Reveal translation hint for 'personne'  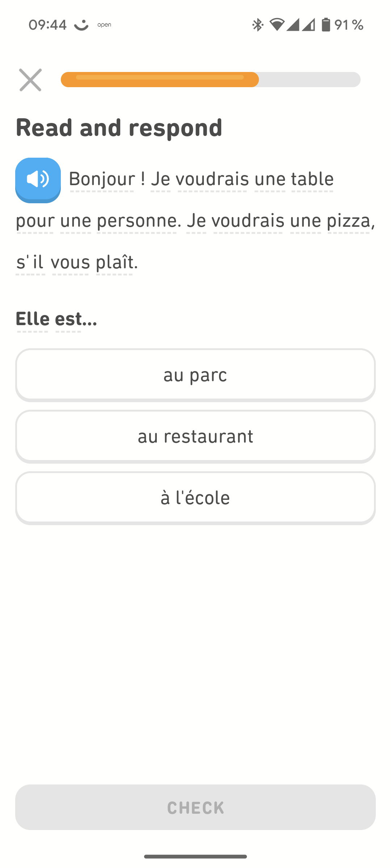point(136,221)
